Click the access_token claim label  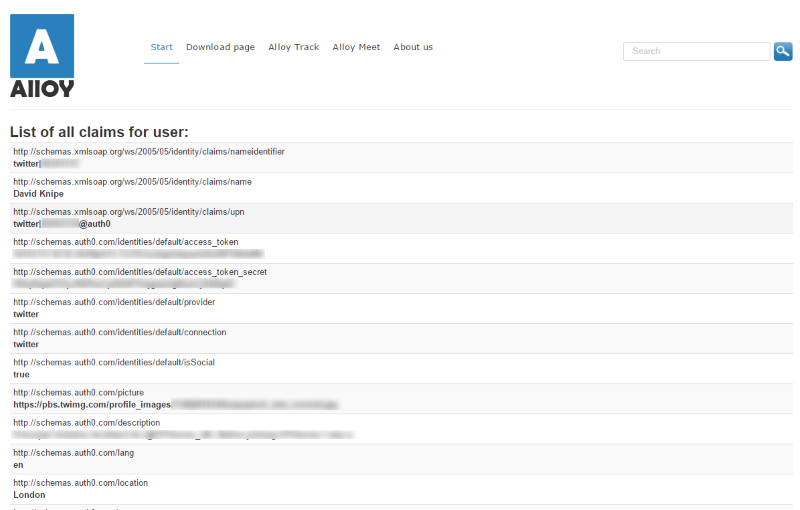tap(125, 242)
